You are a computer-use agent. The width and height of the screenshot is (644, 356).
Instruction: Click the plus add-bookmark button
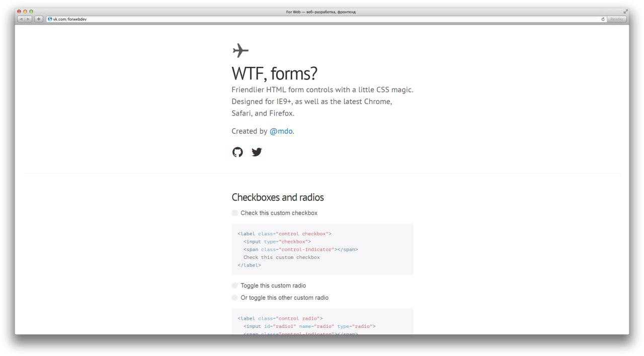pyautogui.click(x=39, y=19)
